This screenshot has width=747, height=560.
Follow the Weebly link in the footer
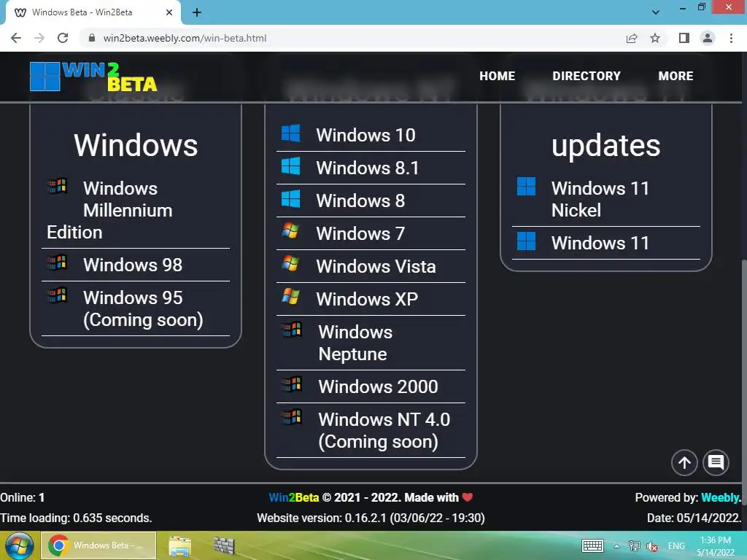click(721, 497)
